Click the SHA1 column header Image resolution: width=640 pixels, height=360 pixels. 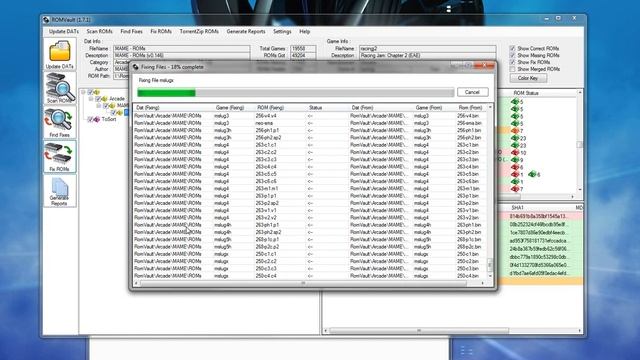coord(518,208)
